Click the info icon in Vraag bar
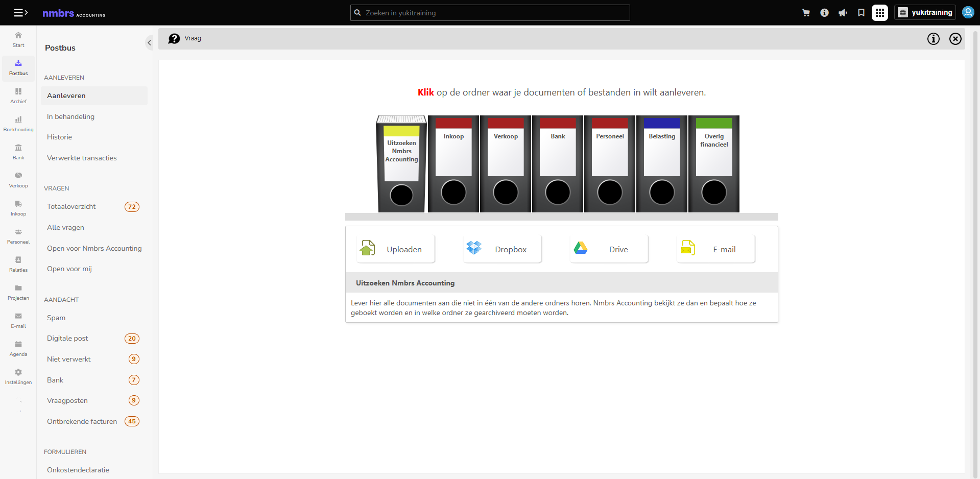This screenshot has width=980, height=479. point(933,39)
